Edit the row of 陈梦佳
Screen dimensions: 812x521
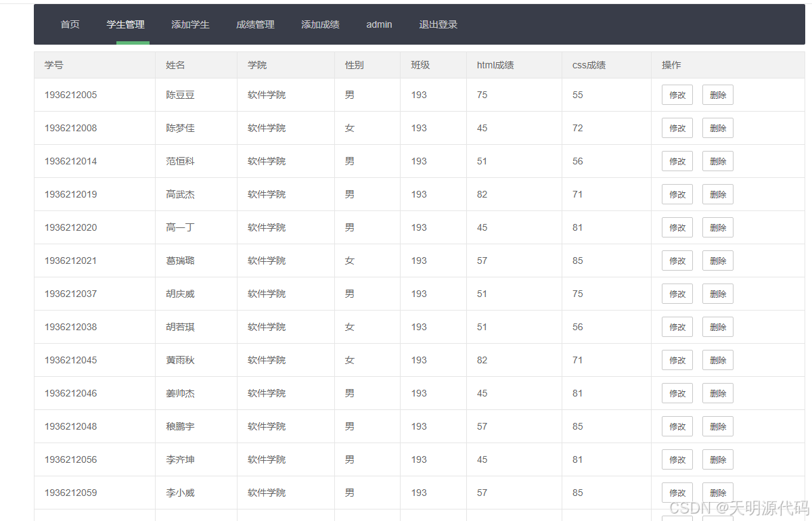pos(677,128)
